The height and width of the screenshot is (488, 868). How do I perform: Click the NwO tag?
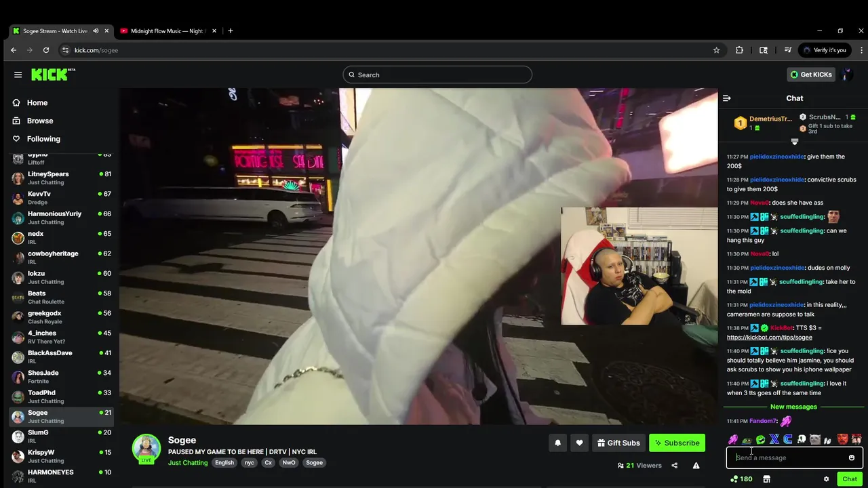[x=289, y=463]
